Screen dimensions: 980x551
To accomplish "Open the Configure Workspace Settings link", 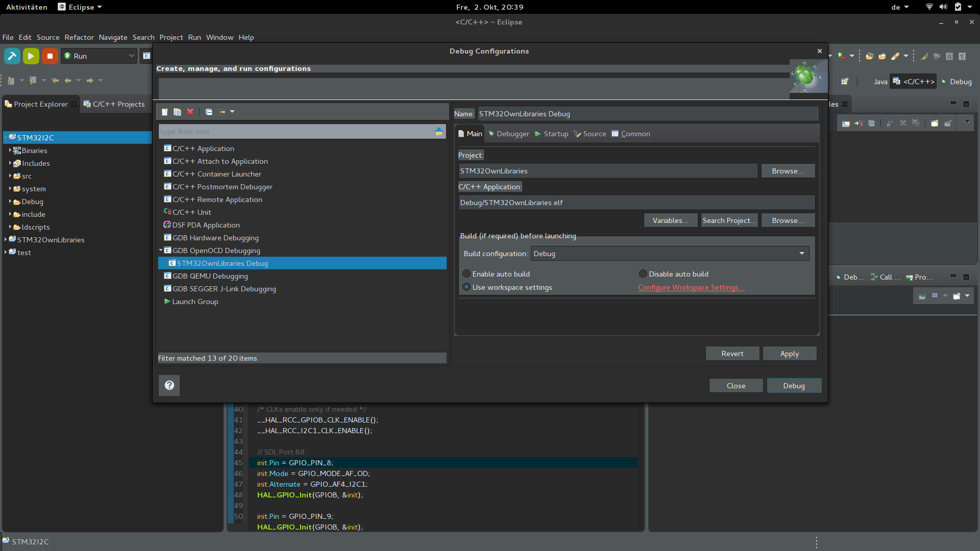I will click(x=691, y=287).
